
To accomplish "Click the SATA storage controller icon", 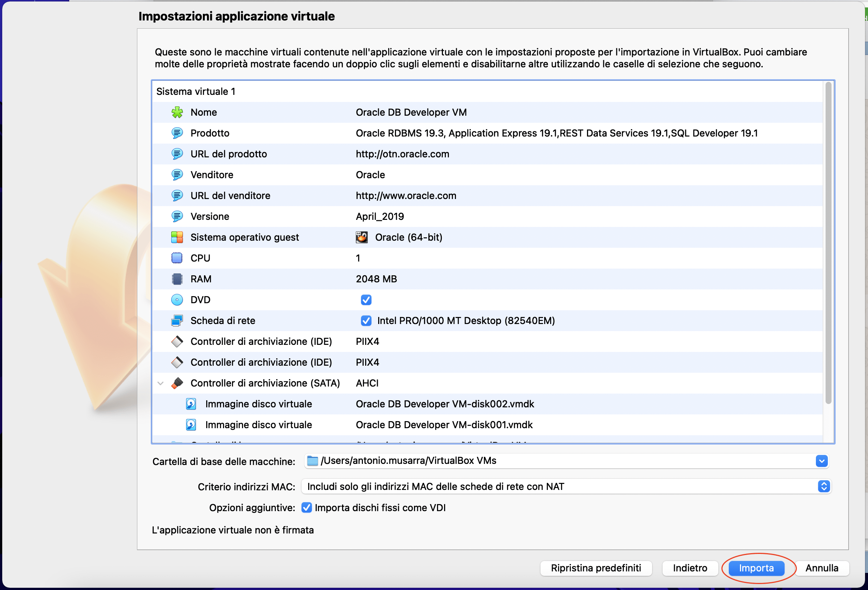I will (177, 383).
